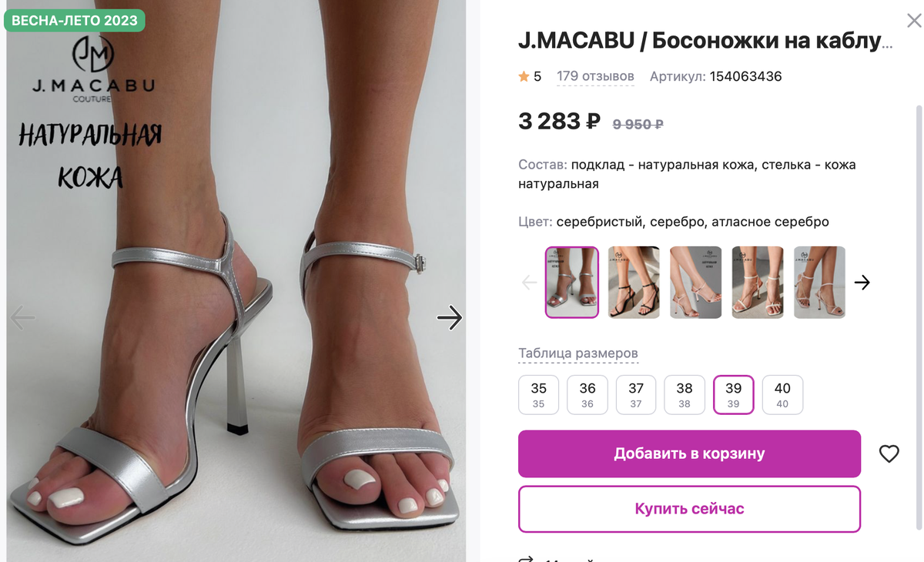Add product to favorites with heart icon
The width and height of the screenshot is (924, 562).
[x=889, y=454]
